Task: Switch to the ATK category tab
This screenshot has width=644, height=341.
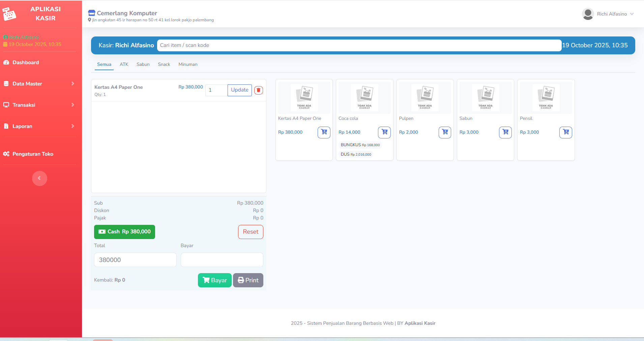Action: click(124, 64)
